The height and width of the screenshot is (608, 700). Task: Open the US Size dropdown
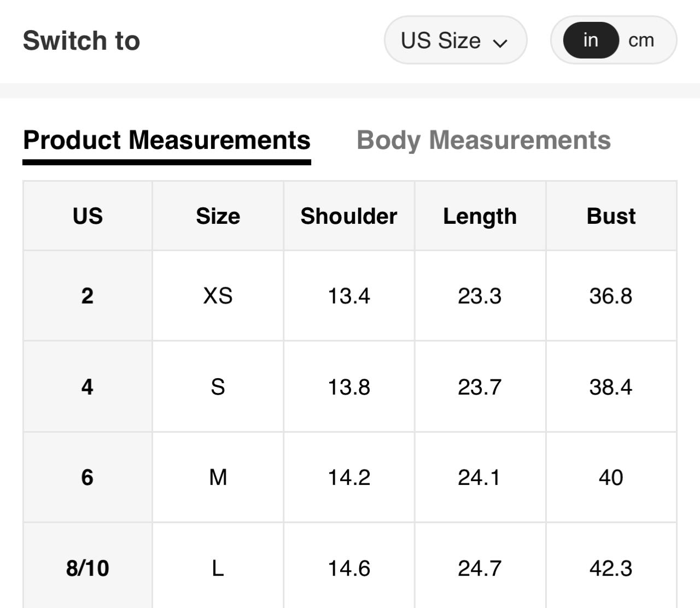pyautogui.click(x=454, y=40)
